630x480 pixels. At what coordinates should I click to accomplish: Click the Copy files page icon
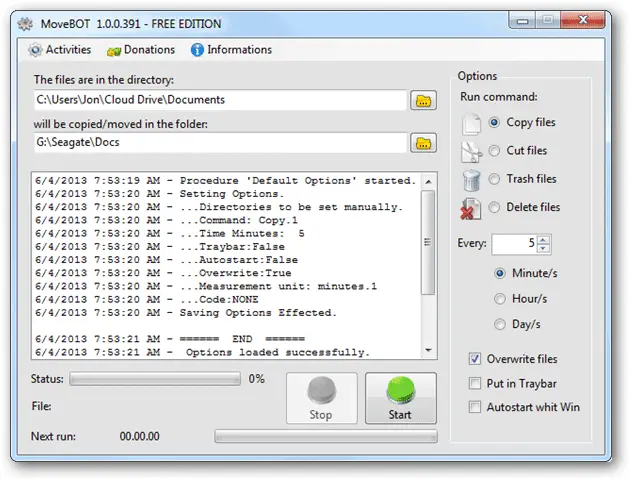[x=471, y=123]
